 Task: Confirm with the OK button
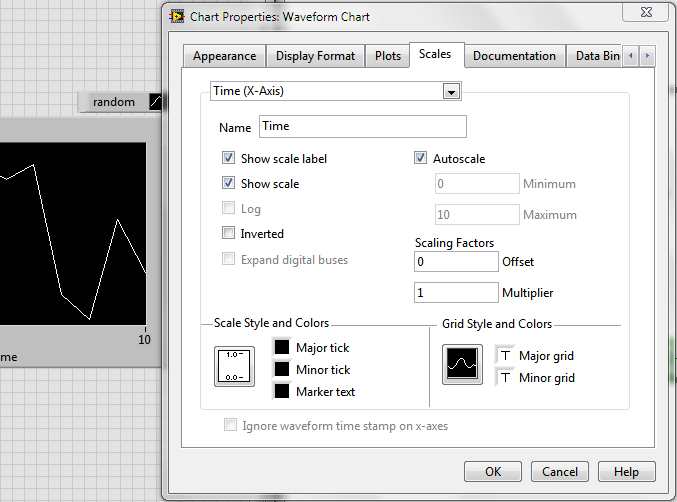coord(493,471)
